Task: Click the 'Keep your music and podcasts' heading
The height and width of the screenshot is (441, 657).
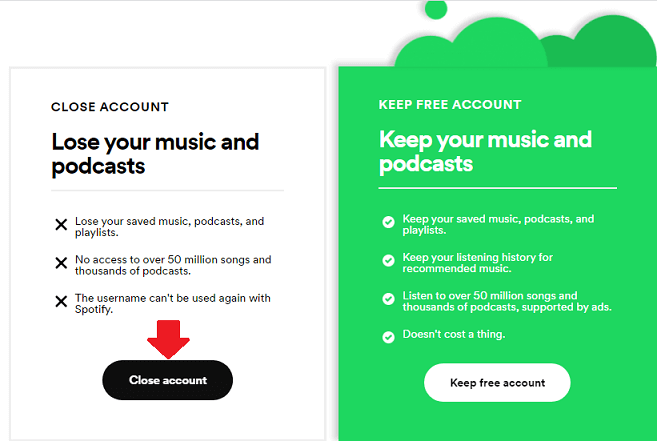Action: [x=485, y=151]
